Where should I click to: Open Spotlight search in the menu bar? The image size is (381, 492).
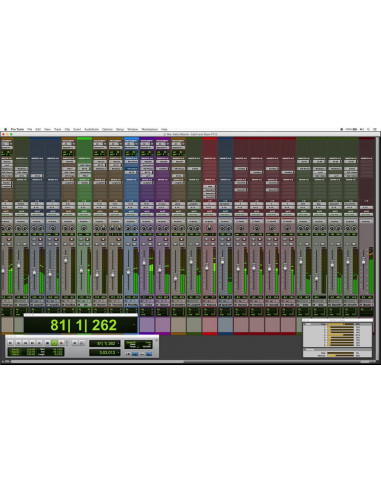(368, 129)
